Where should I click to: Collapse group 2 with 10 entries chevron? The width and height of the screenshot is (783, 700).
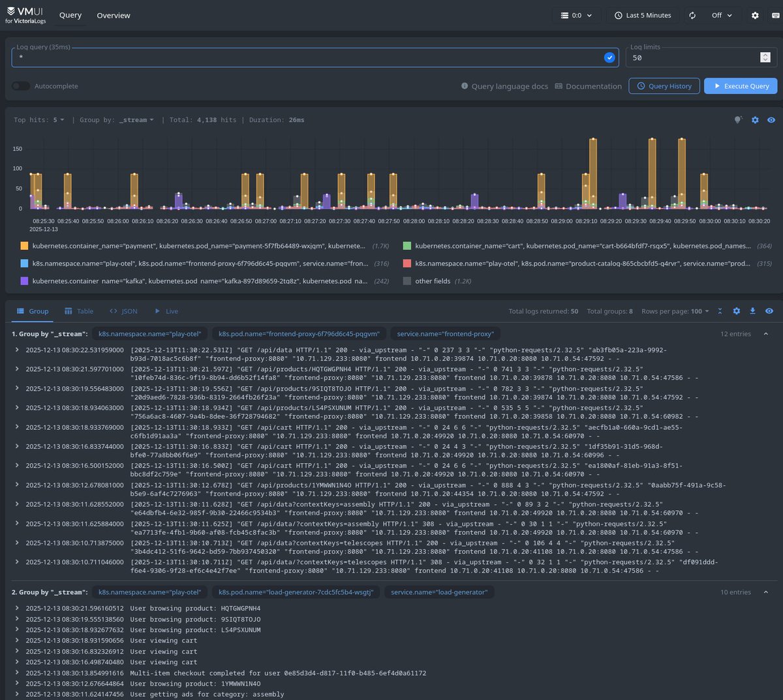(766, 592)
